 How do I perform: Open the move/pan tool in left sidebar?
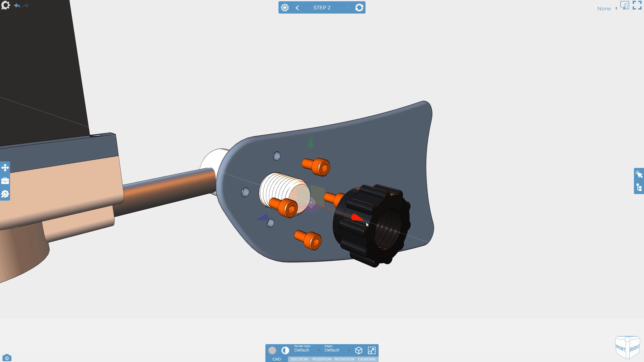pyautogui.click(x=5, y=168)
